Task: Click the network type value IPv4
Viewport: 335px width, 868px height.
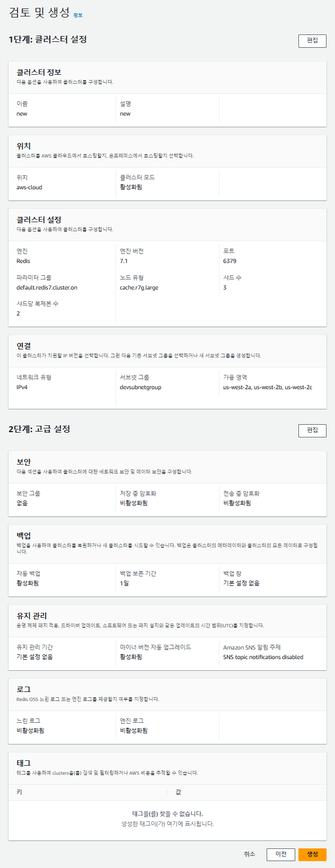Action: tap(22, 387)
